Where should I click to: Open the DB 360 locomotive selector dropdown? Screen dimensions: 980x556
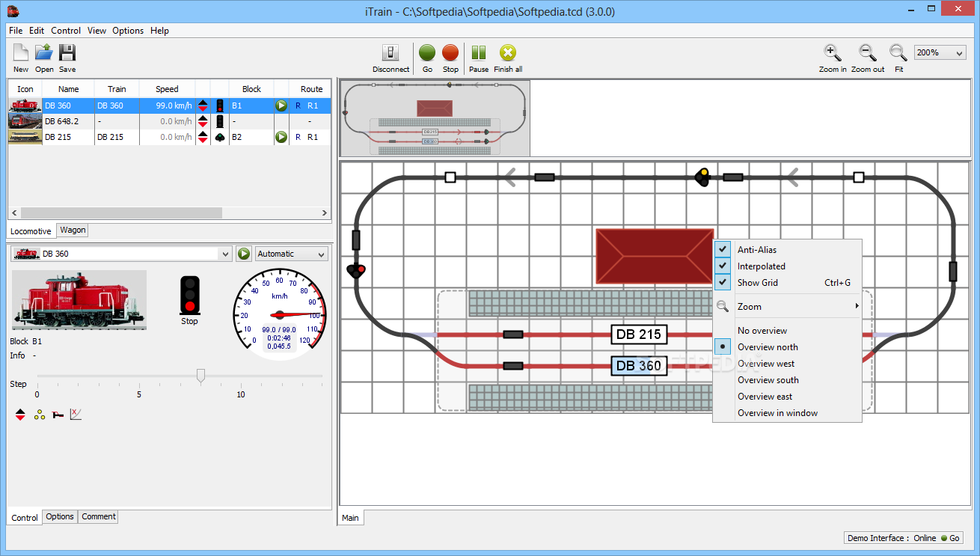(x=122, y=254)
